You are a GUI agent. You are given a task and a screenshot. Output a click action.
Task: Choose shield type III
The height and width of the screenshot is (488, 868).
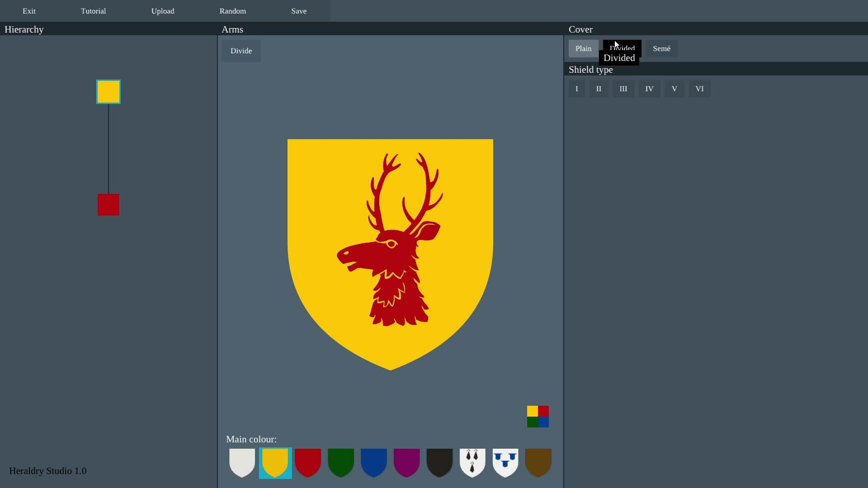pos(623,89)
